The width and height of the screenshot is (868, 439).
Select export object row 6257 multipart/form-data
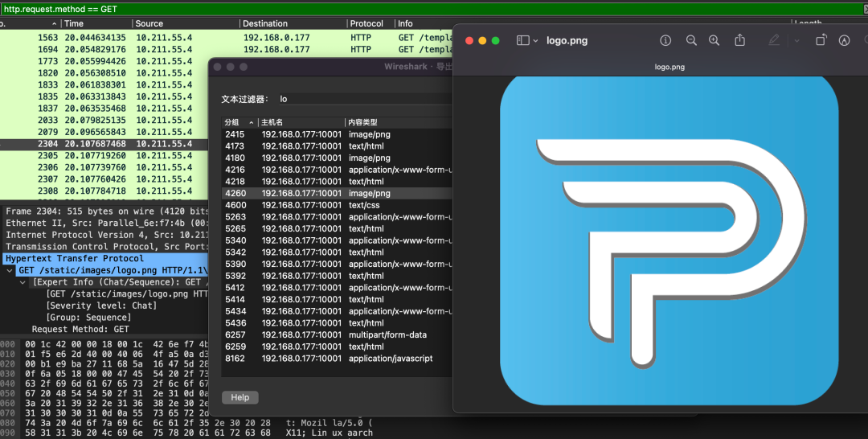pos(337,335)
